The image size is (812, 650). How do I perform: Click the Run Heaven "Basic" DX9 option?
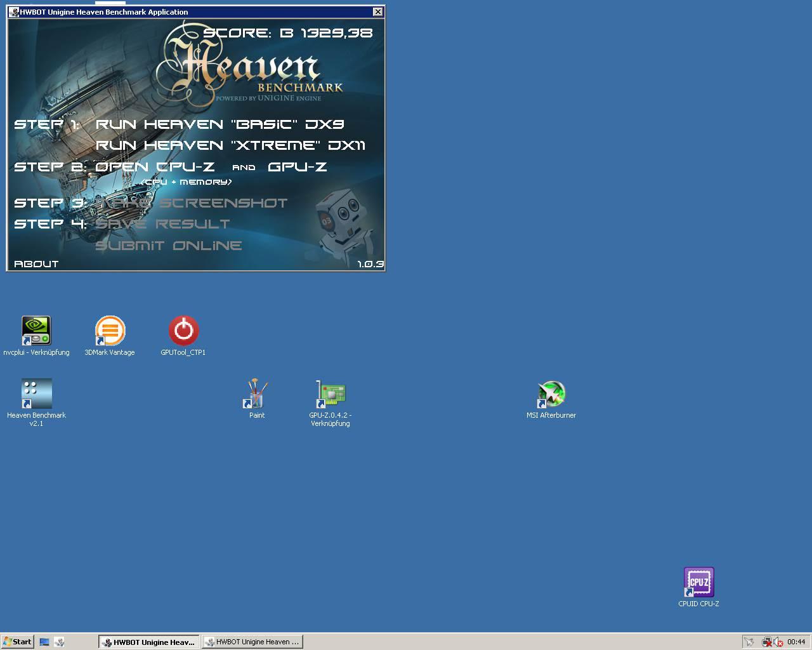pyautogui.click(x=219, y=124)
